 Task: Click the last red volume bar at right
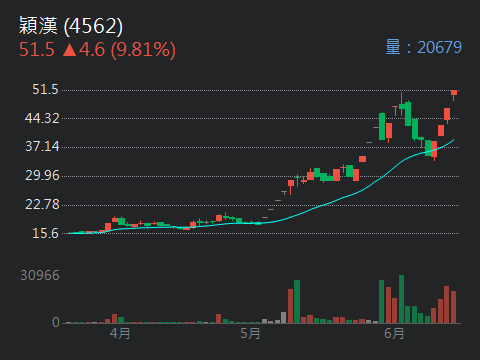click(453, 307)
